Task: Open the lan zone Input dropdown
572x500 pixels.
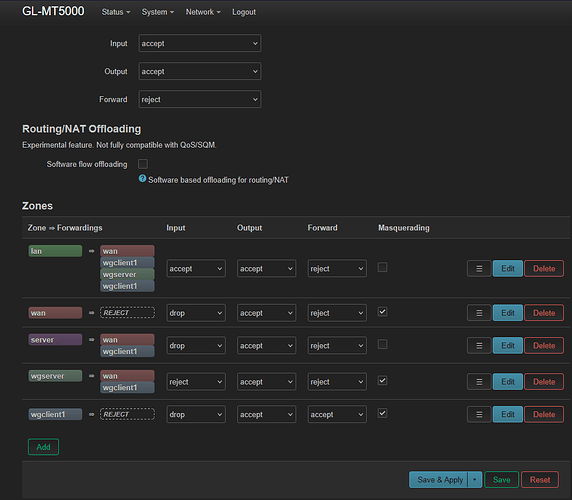Action: click(x=196, y=269)
